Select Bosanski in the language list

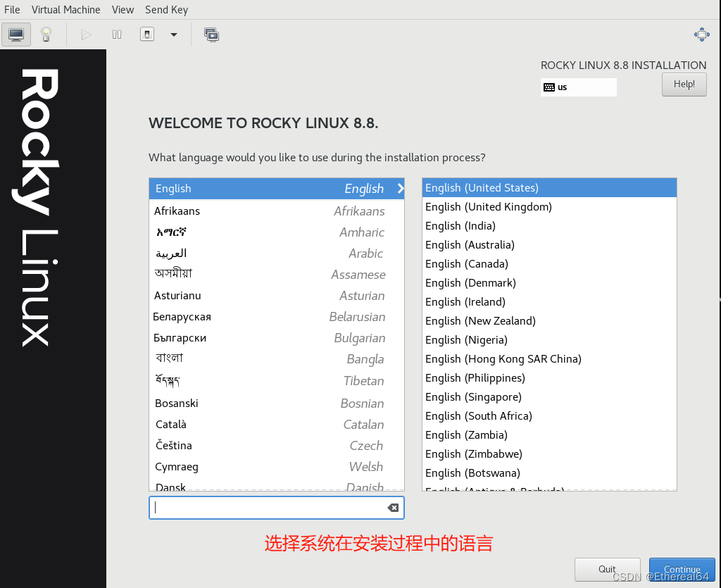[276, 404]
